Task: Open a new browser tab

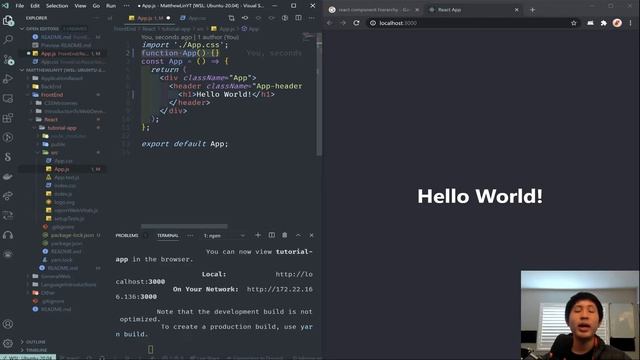Action: point(532,10)
